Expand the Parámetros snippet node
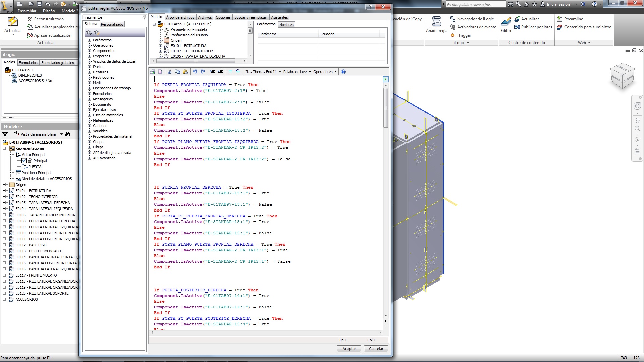644x362 pixels. coord(90,40)
